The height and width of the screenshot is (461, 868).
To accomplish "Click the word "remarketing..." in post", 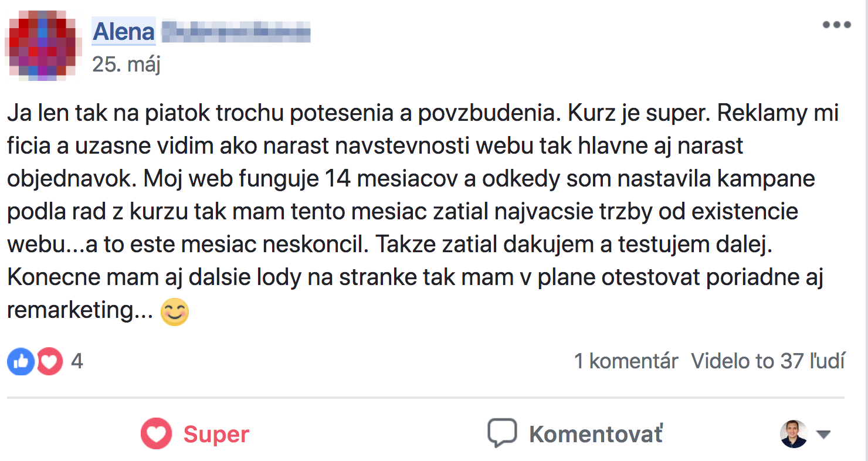I will [79, 311].
